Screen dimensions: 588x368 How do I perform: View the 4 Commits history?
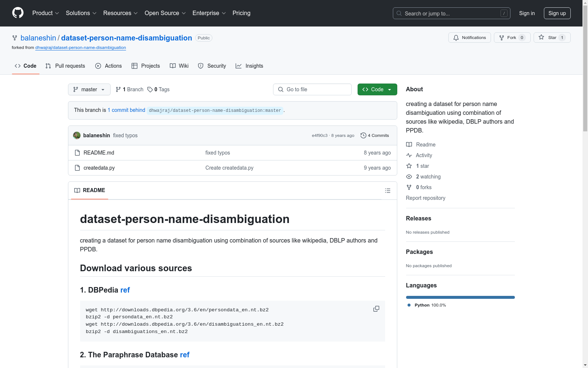[375, 135]
